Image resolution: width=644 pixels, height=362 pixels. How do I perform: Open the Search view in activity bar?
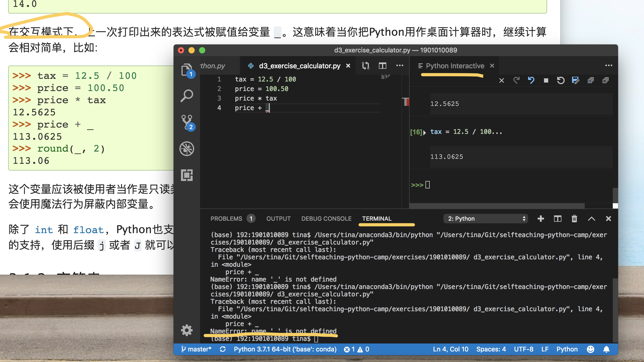click(187, 96)
